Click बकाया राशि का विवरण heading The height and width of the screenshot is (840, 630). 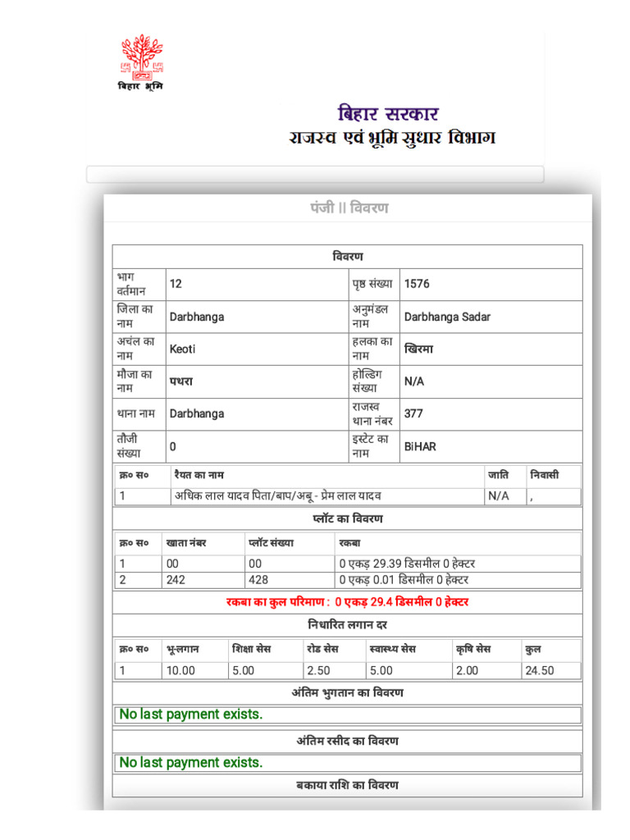pyautogui.click(x=348, y=785)
